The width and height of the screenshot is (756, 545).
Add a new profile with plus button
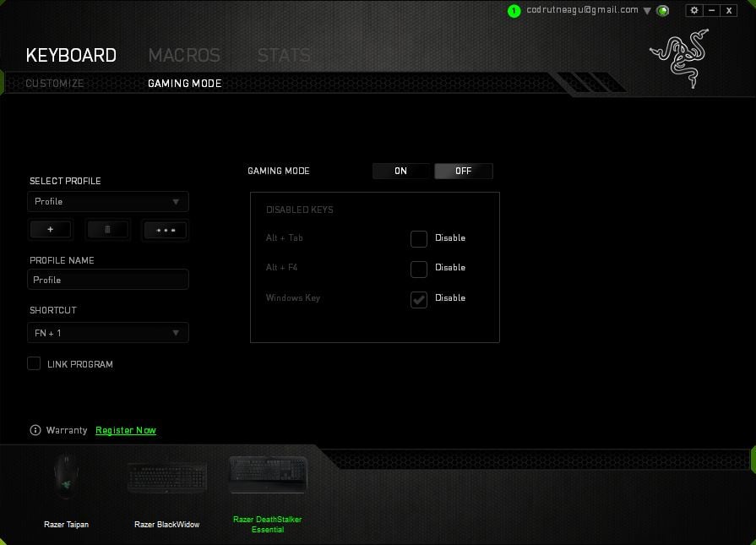click(x=51, y=230)
